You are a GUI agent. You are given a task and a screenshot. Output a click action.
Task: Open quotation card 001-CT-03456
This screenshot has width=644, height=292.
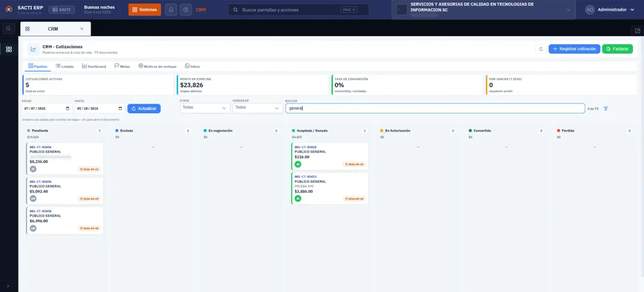click(65, 190)
